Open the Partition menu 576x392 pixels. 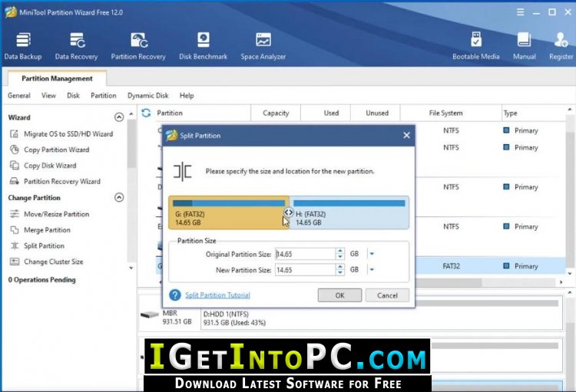point(104,95)
